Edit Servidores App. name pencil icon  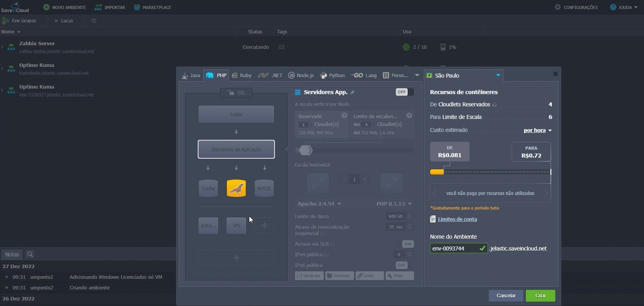[x=353, y=92]
